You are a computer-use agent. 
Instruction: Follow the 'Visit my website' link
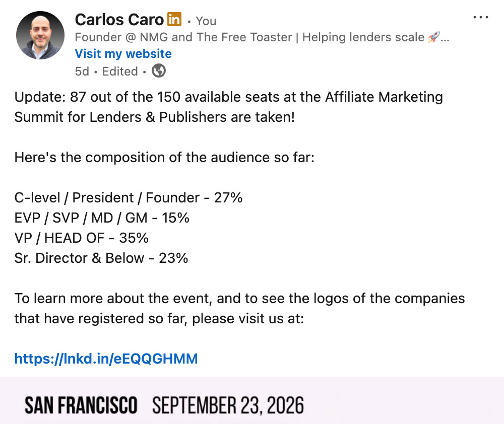click(123, 54)
